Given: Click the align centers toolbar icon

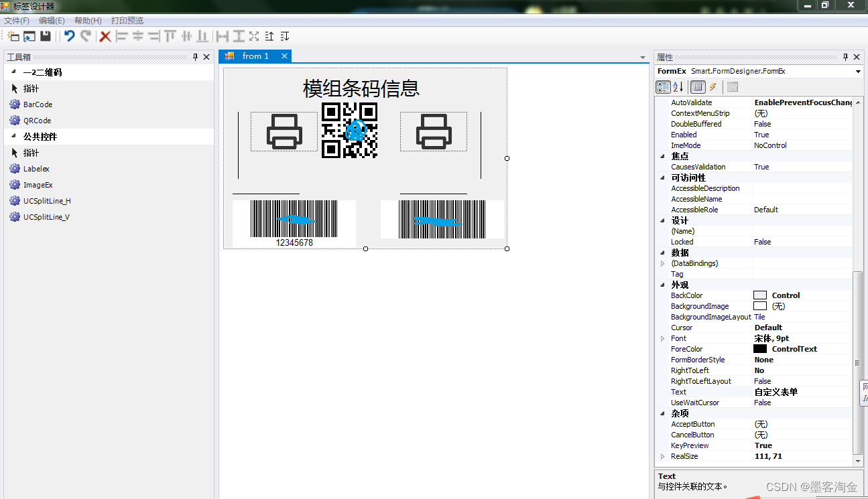Looking at the screenshot, I should (137, 36).
